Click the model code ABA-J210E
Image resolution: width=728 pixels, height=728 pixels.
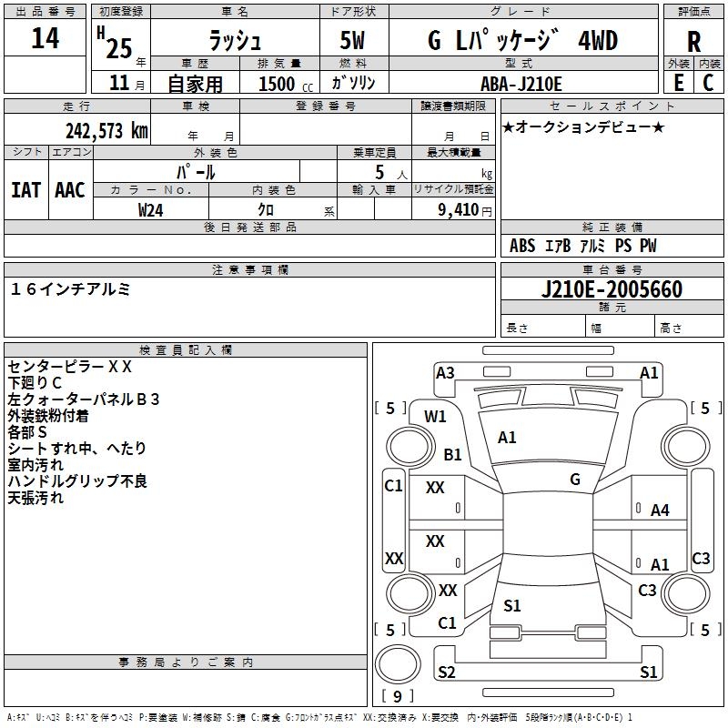pos(521,84)
